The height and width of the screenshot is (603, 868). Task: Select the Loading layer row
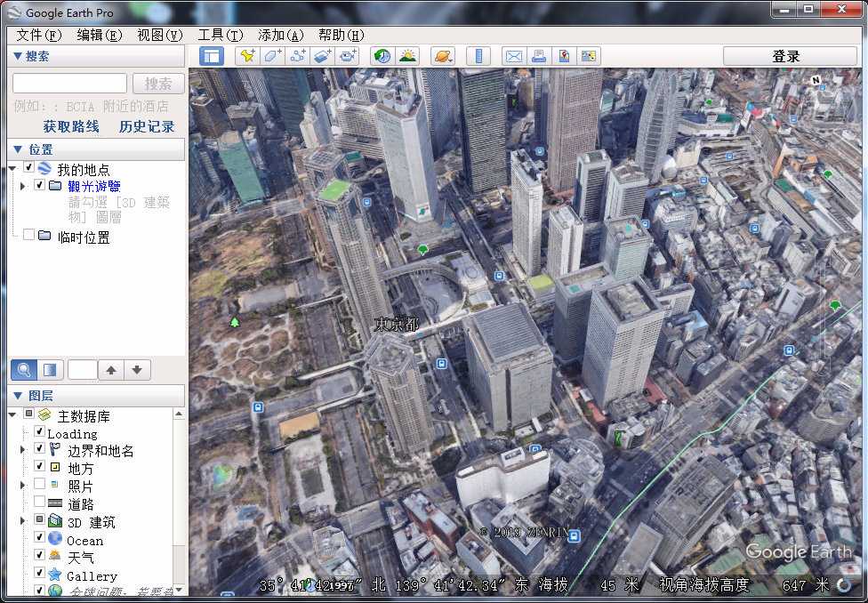point(72,433)
